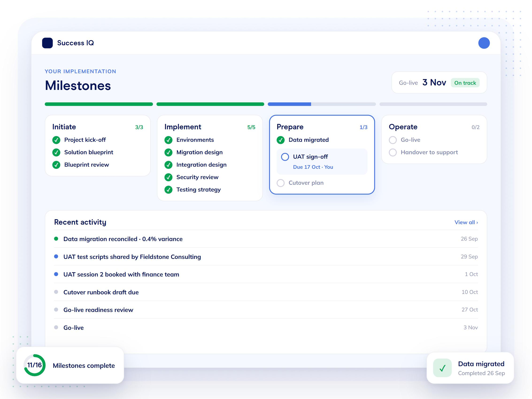Open UAT session 2 booked activity
532x399 pixels.
click(x=266, y=274)
